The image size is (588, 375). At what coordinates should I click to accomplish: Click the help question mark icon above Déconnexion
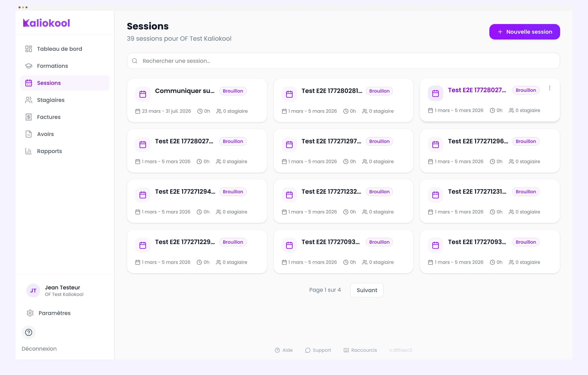(29, 332)
